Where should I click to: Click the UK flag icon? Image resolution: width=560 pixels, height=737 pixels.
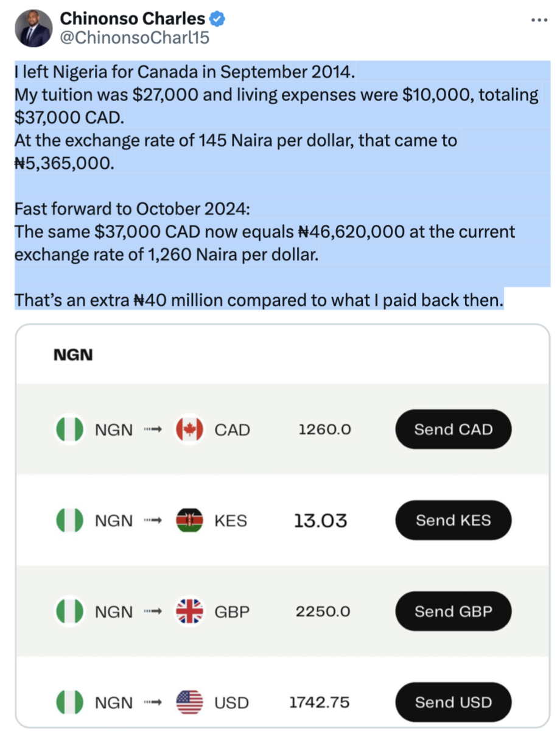pyautogui.click(x=189, y=612)
